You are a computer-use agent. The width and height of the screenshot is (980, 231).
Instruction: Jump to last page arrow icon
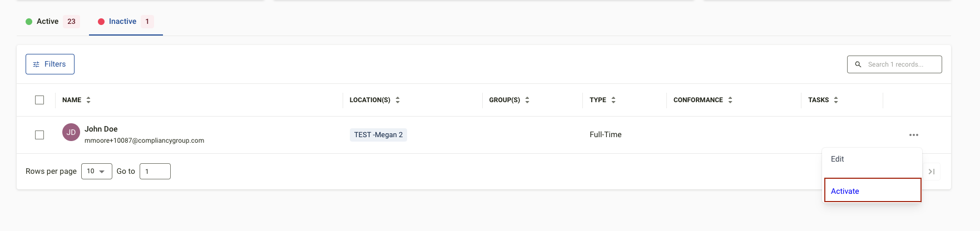[932, 172]
